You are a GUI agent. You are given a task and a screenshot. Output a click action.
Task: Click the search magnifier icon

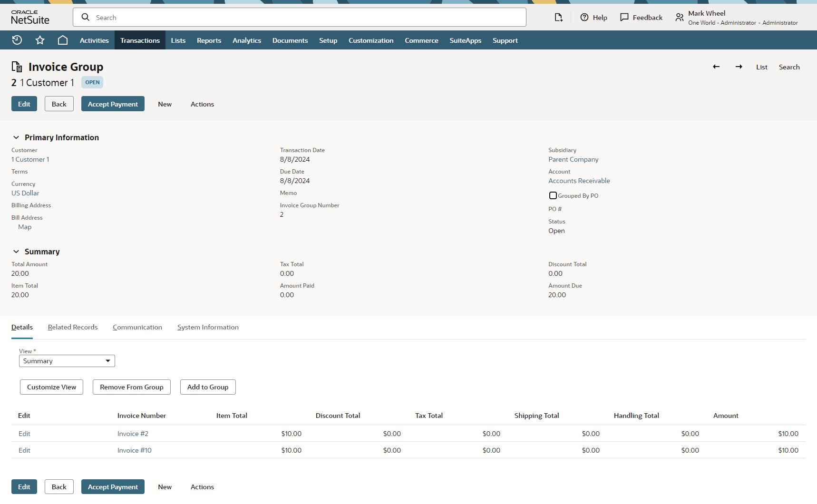86,17
